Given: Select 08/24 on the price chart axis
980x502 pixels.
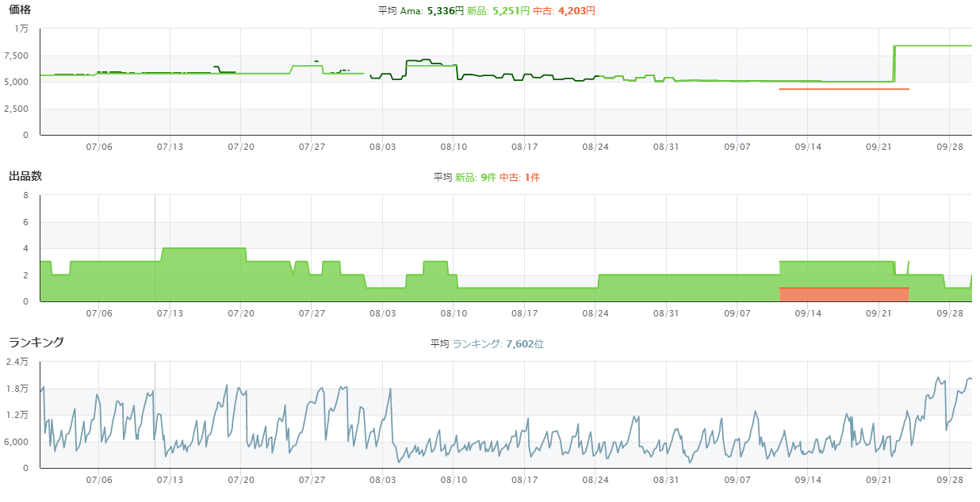Looking at the screenshot, I should pyautogui.click(x=595, y=147).
